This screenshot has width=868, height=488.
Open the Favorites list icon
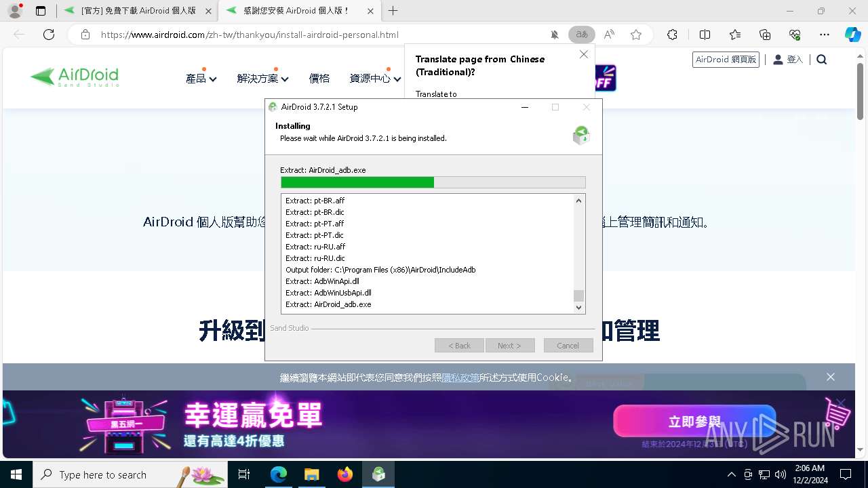(x=735, y=35)
